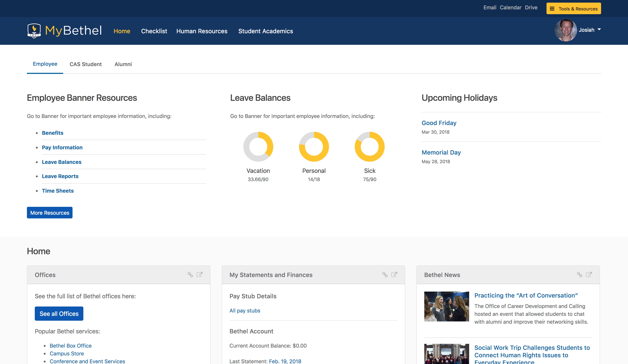The image size is (628, 364).
Task: Open the Checklist navigation item
Action: click(154, 31)
